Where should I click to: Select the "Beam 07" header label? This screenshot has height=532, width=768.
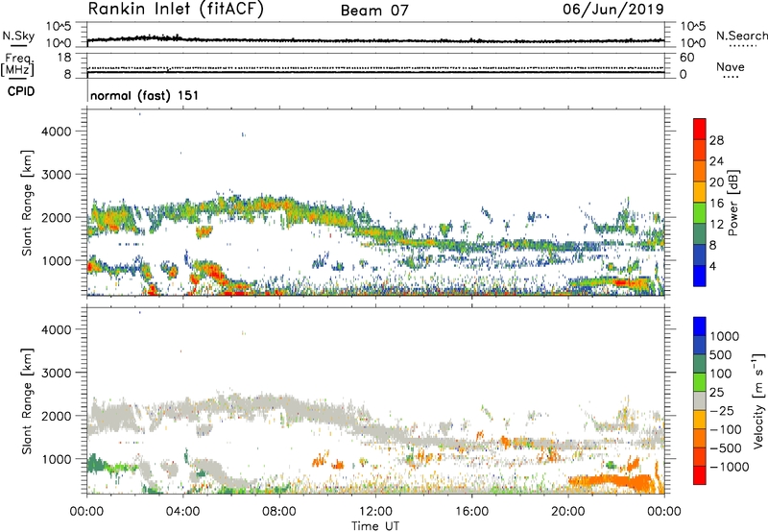click(x=374, y=11)
